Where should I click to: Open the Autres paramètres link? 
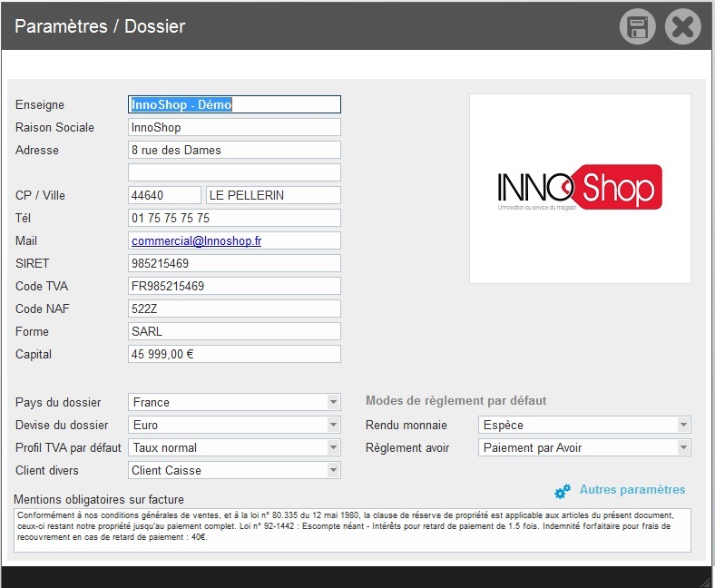point(632,489)
